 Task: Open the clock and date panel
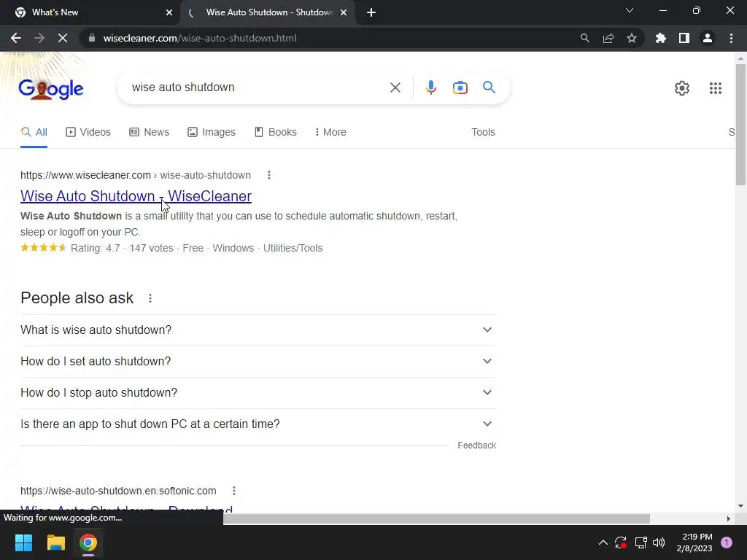[x=694, y=542]
